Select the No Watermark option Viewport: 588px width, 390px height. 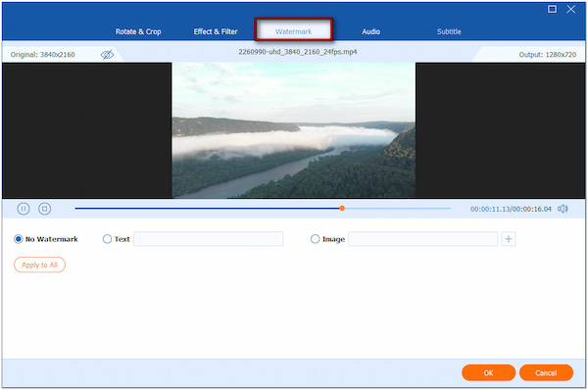[18, 239]
